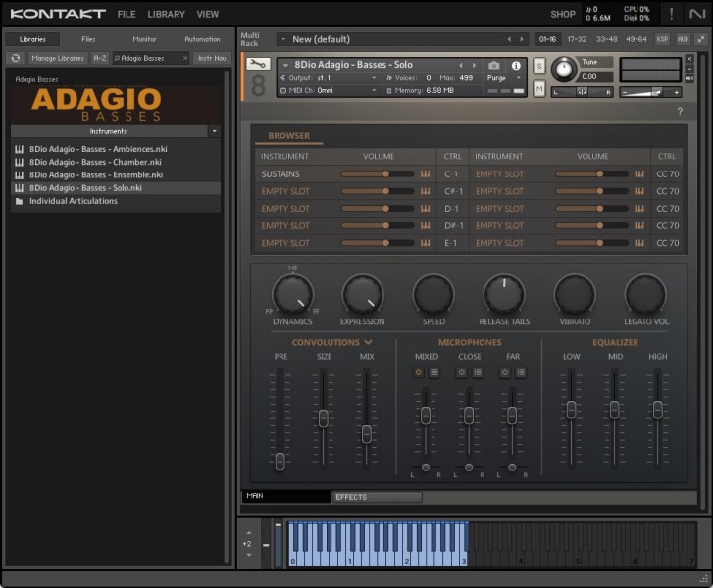Click the SHOP link
Viewport: 713px width, 588px height.
[x=563, y=15]
